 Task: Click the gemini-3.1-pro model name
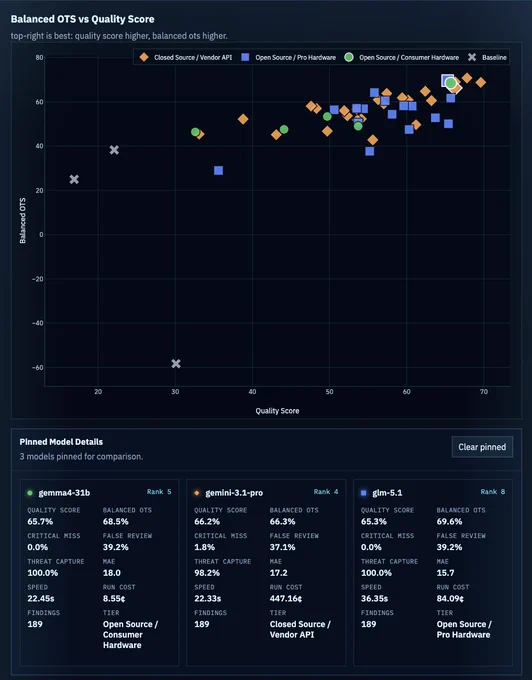tap(234, 493)
